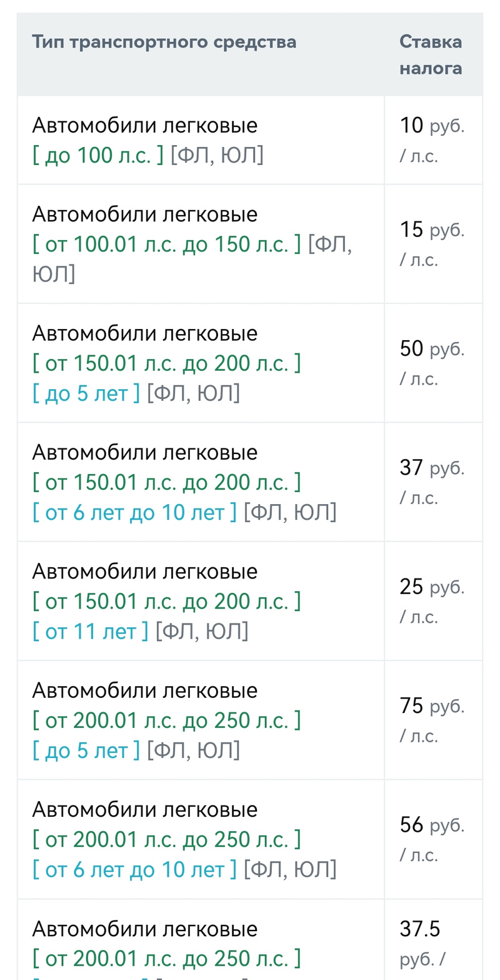The width and height of the screenshot is (500, 980).
Task: Select "до 5 лет" tag in 75 руб. row
Action: click(x=86, y=750)
